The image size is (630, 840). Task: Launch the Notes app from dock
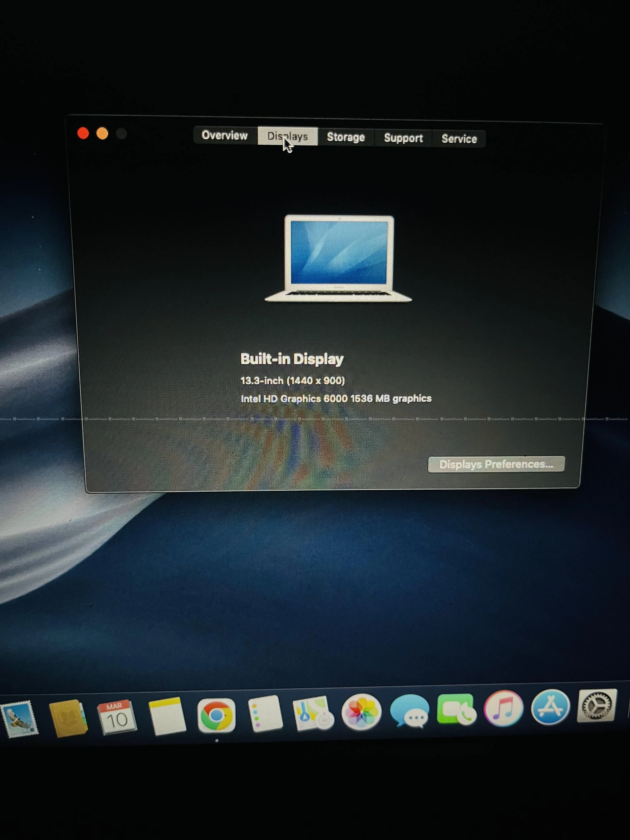[167, 716]
